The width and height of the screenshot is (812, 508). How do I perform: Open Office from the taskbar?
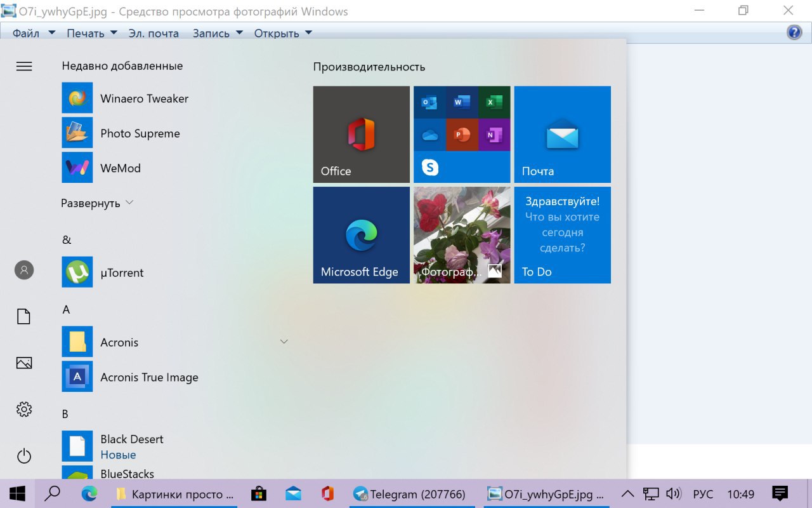click(x=327, y=494)
